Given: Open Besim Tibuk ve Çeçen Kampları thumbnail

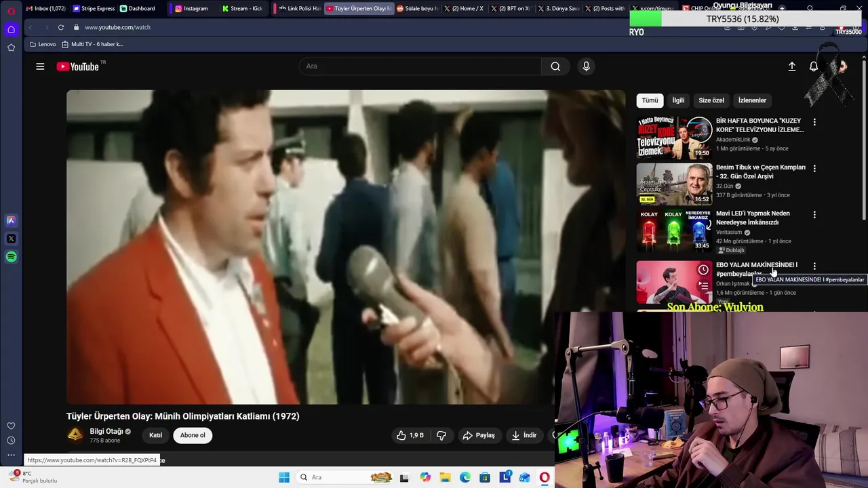Looking at the screenshot, I should point(674,184).
